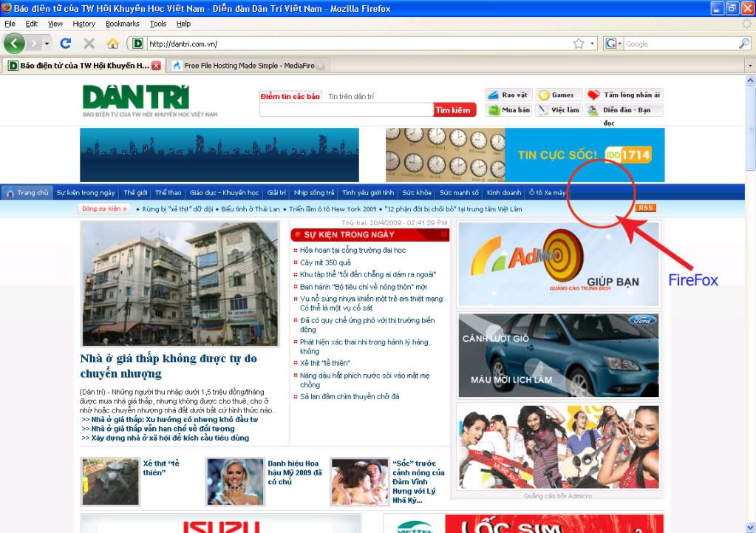Open the Mua bán button
This screenshot has width=756, height=533.
[508, 110]
